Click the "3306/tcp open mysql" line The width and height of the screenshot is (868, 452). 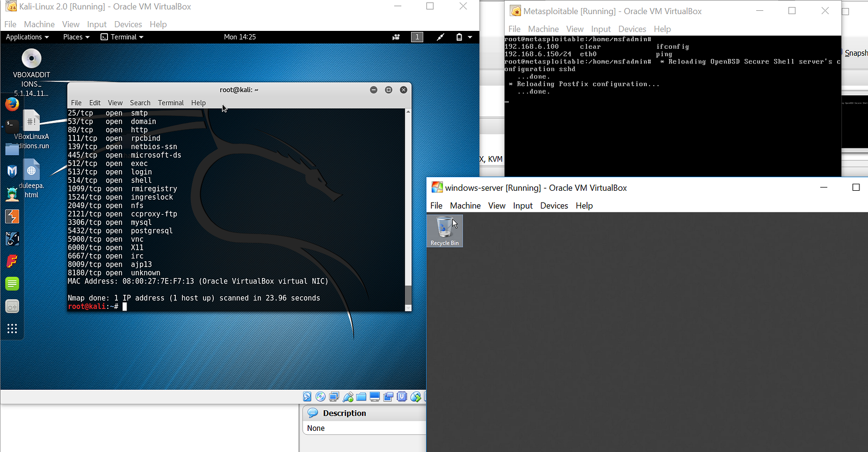(110, 223)
